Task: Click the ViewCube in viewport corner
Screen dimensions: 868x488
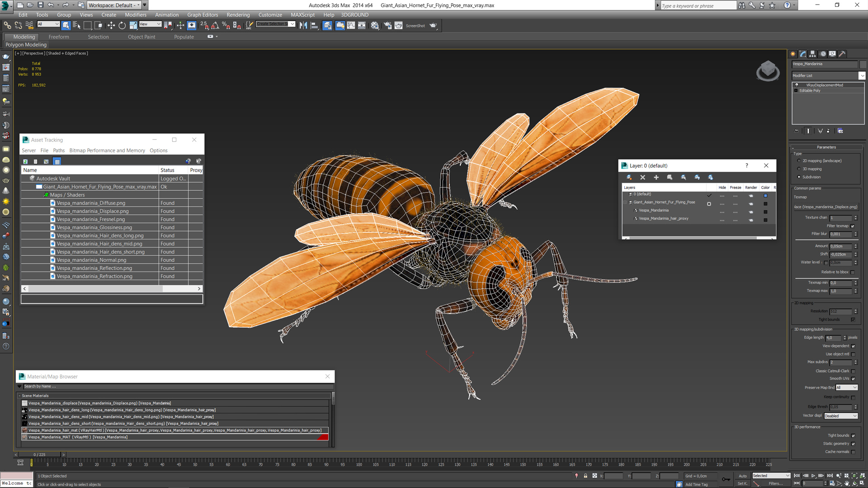Action: [x=768, y=70]
